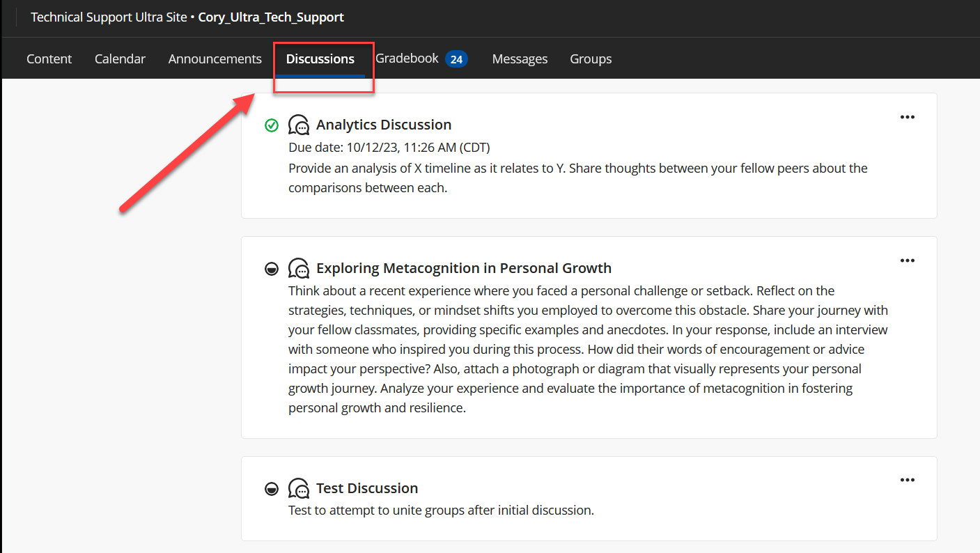980x553 pixels.
Task: Open the options menu for Analytics Discussion
Action: click(x=907, y=117)
